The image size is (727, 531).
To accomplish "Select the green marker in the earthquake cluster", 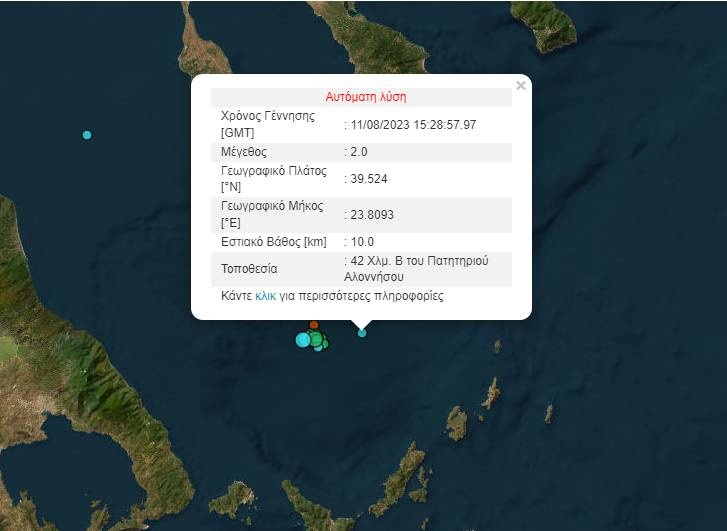I will tap(317, 340).
